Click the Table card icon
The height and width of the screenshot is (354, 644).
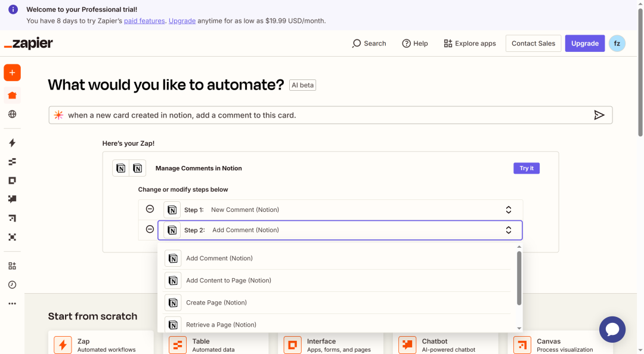[178, 345]
